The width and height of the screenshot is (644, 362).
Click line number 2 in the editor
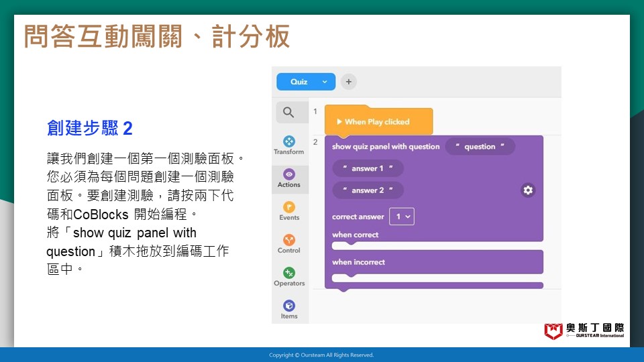pos(315,142)
